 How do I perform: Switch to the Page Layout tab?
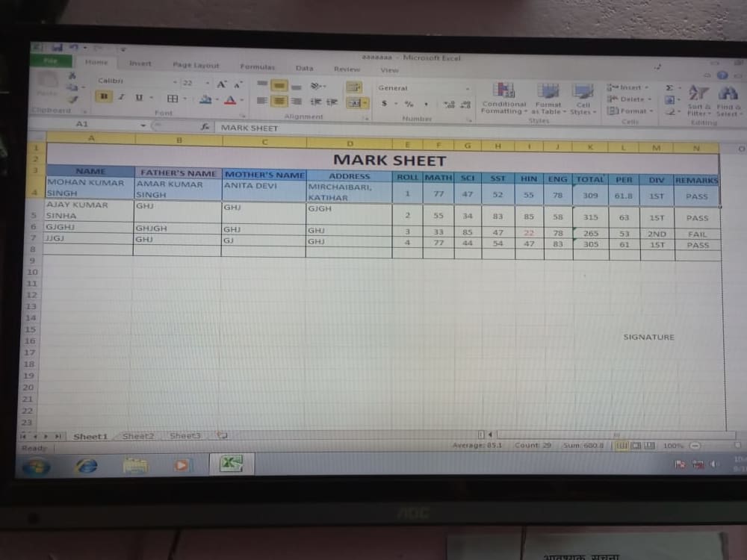196,65
